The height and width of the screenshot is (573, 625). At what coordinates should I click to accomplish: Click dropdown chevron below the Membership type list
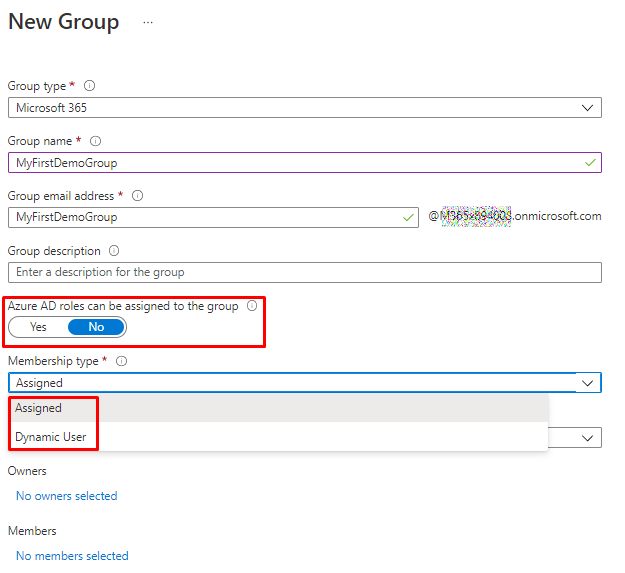[586, 437]
